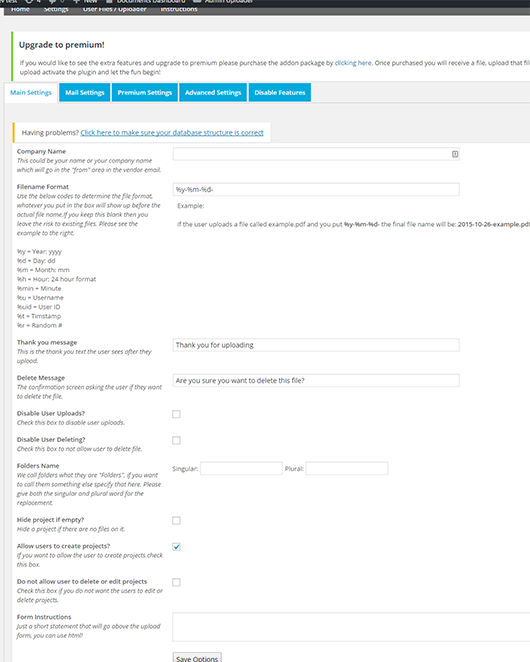This screenshot has width=530, height=662.
Task: Select the Singular folder name input
Action: [241, 469]
